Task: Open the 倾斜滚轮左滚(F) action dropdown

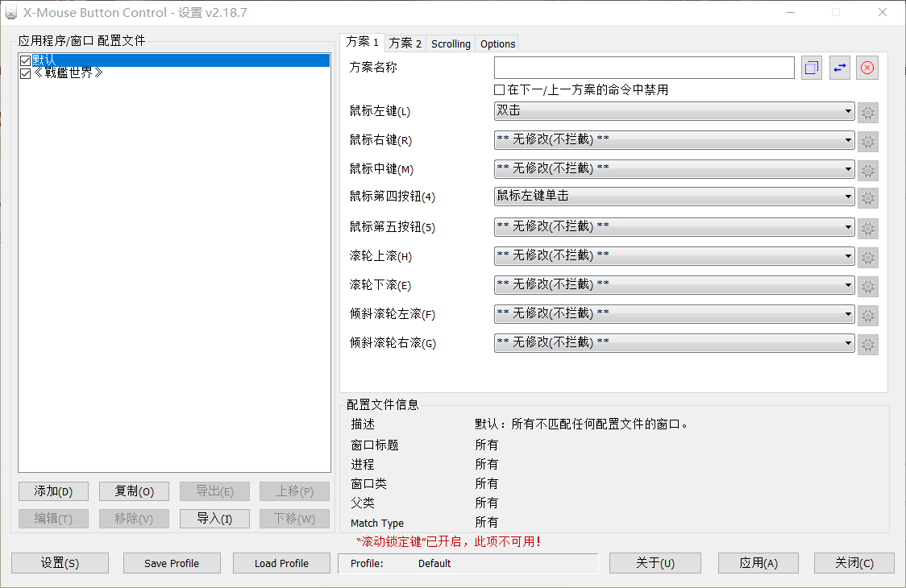Action: pyautogui.click(x=675, y=313)
